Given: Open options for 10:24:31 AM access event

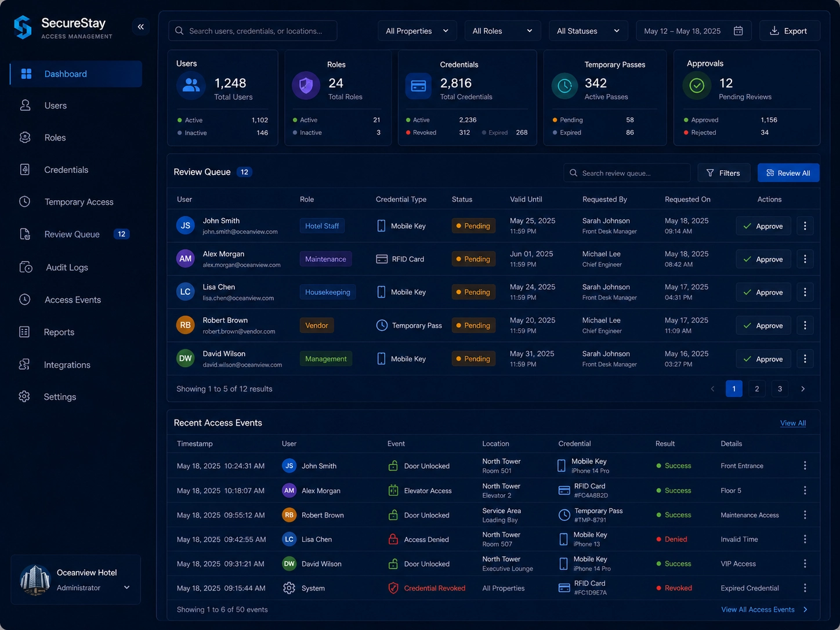Looking at the screenshot, I should pos(805,466).
